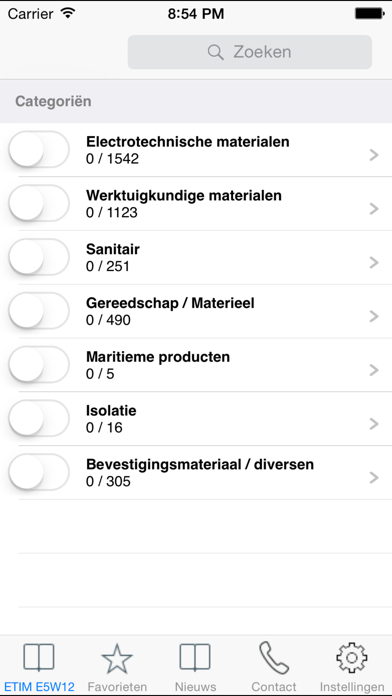This screenshot has width=392, height=696.
Task: Open the Instellingen gear icon
Action: pyautogui.click(x=352, y=658)
